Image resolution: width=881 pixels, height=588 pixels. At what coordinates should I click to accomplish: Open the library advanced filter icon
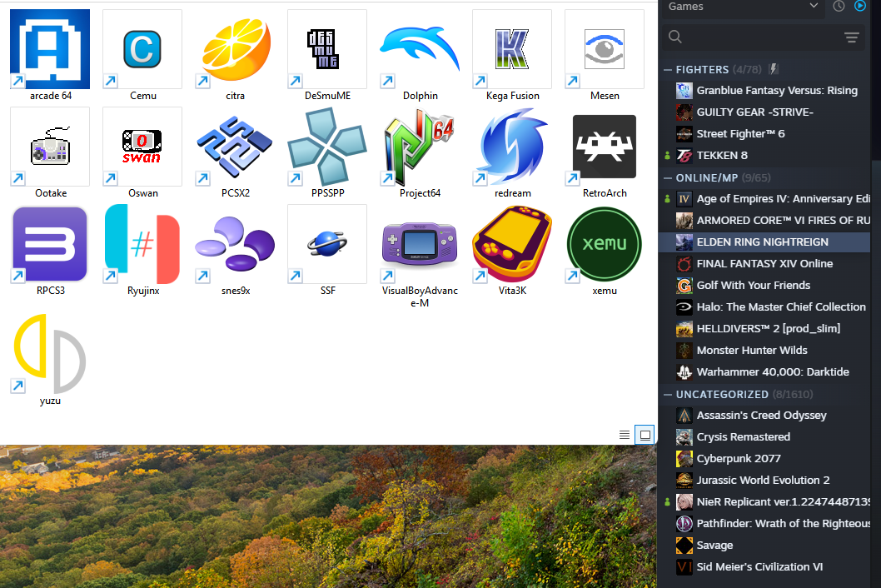coord(852,37)
